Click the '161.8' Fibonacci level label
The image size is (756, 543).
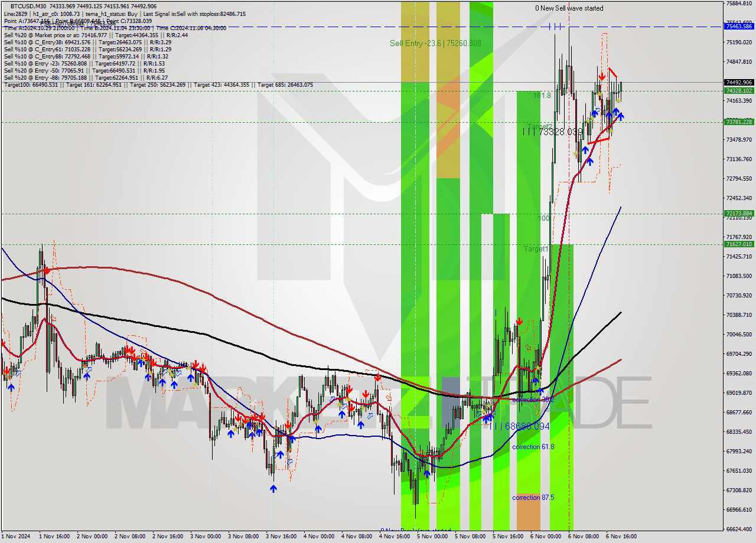pyautogui.click(x=542, y=95)
